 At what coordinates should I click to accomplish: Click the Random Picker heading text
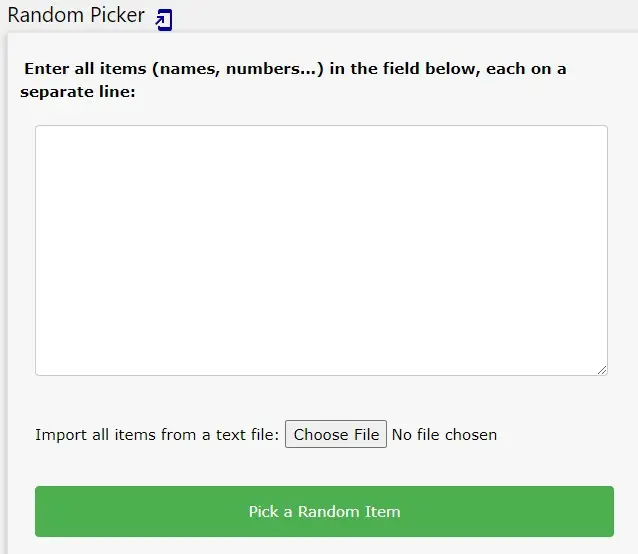click(x=76, y=16)
